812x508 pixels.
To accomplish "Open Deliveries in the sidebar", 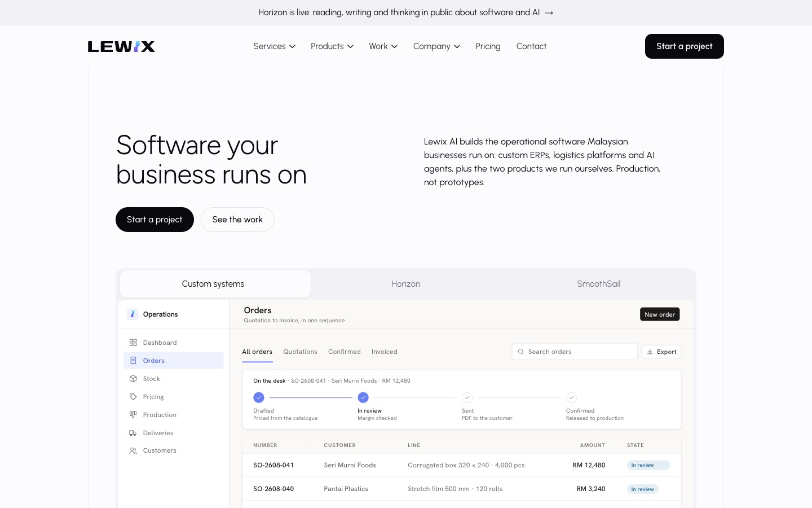I will pyautogui.click(x=174, y=433).
